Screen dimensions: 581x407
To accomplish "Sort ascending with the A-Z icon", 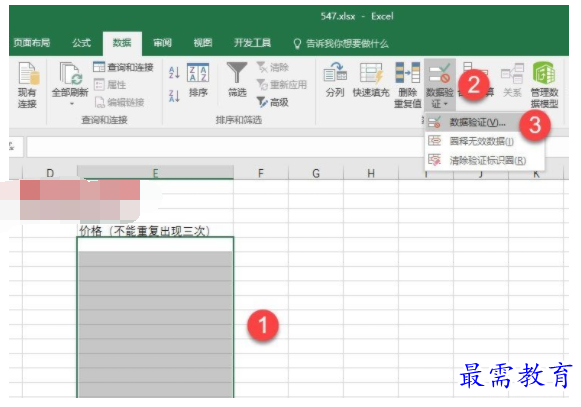I will point(174,73).
